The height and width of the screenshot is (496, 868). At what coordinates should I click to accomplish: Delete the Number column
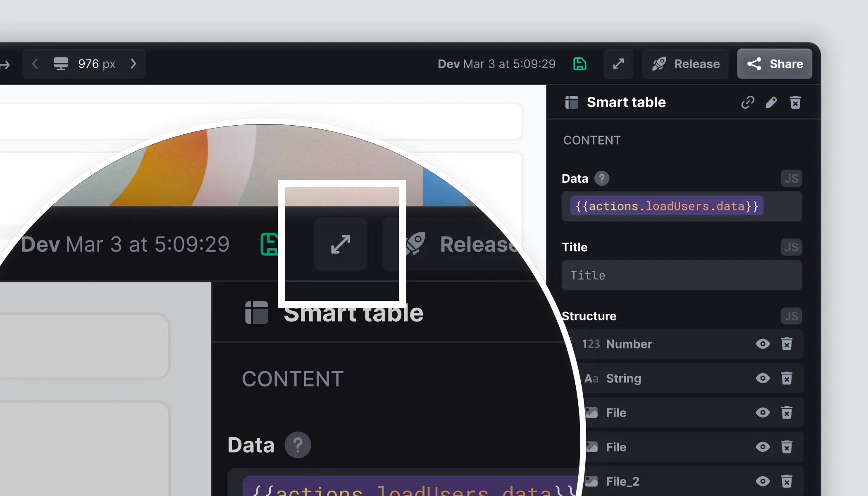tap(787, 344)
